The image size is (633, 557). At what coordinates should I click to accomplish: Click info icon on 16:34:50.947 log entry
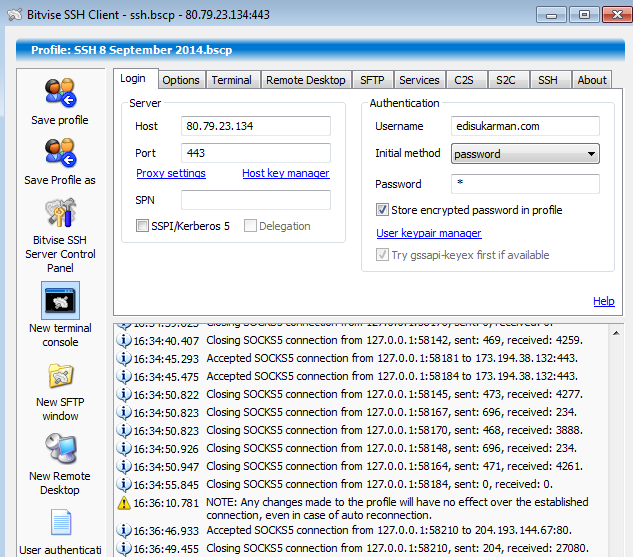(124, 467)
